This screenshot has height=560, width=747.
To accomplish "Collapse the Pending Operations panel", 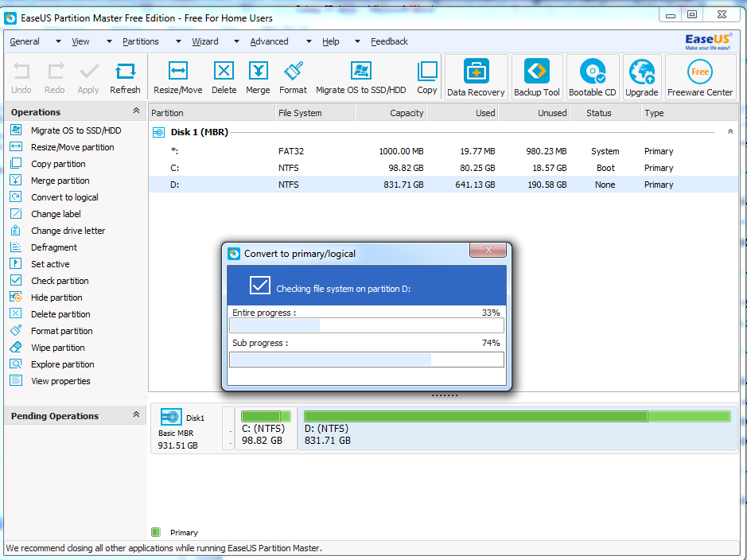I will tap(136, 414).
